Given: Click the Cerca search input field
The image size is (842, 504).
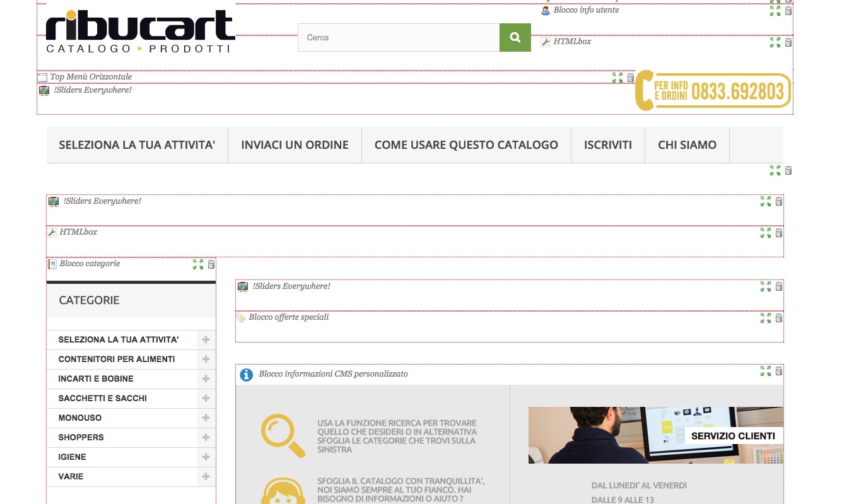Looking at the screenshot, I should [x=399, y=38].
